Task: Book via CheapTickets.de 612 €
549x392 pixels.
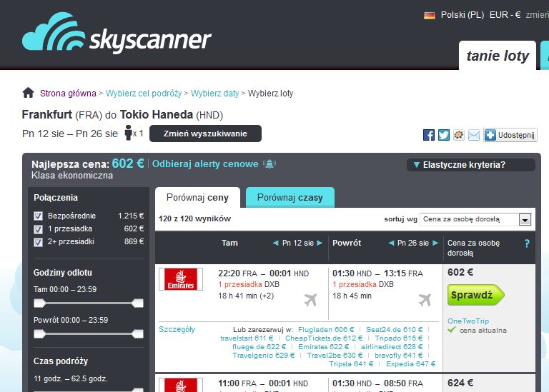Action: (x=324, y=338)
